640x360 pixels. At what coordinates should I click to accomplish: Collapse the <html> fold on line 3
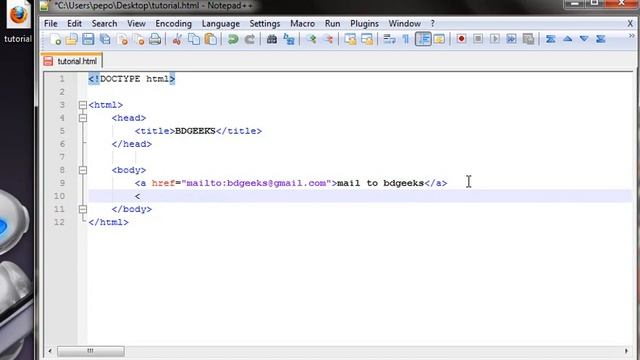click(83, 105)
